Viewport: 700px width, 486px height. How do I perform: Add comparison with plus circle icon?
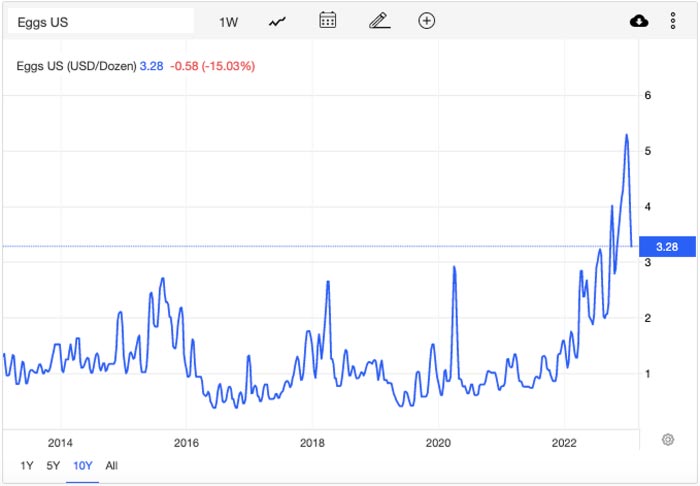426,21
